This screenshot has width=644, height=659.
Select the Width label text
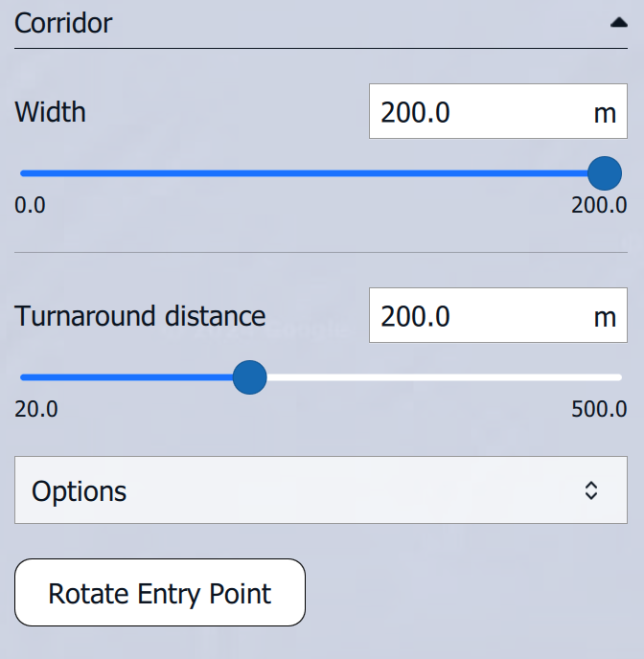(x=51, y=112)
